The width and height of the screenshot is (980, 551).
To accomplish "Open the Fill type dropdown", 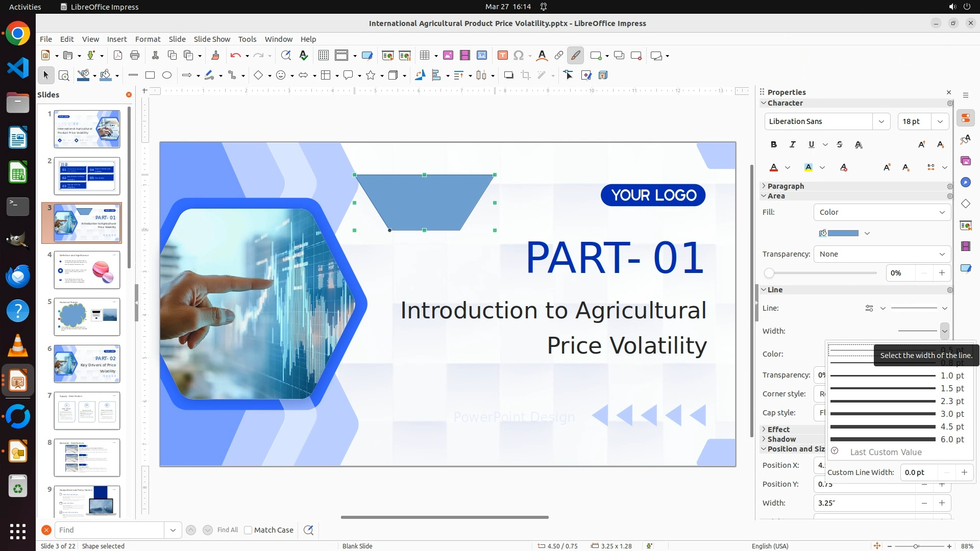I will 882,212.
